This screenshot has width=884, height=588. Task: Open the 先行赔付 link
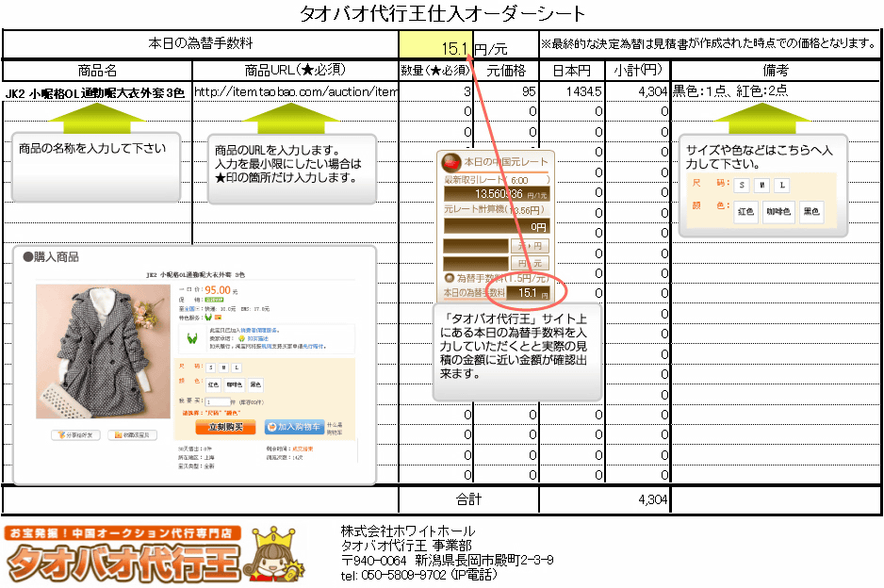tap(313, 346)
